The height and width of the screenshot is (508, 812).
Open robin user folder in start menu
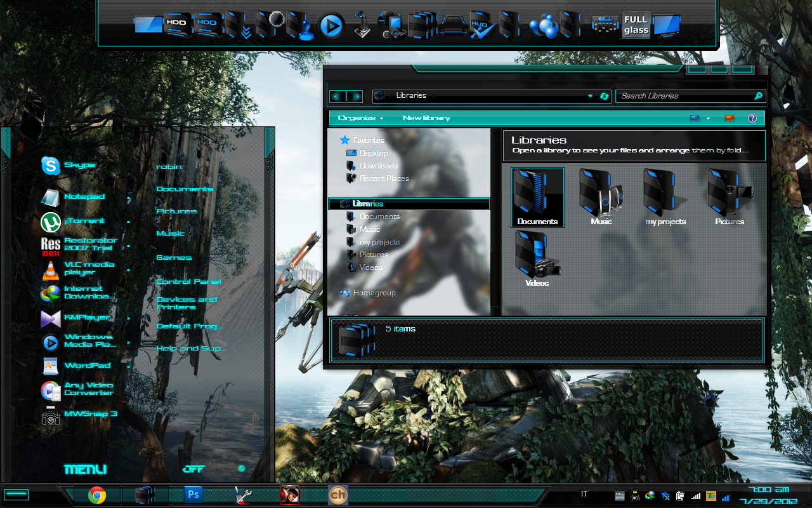coord(169,167)
